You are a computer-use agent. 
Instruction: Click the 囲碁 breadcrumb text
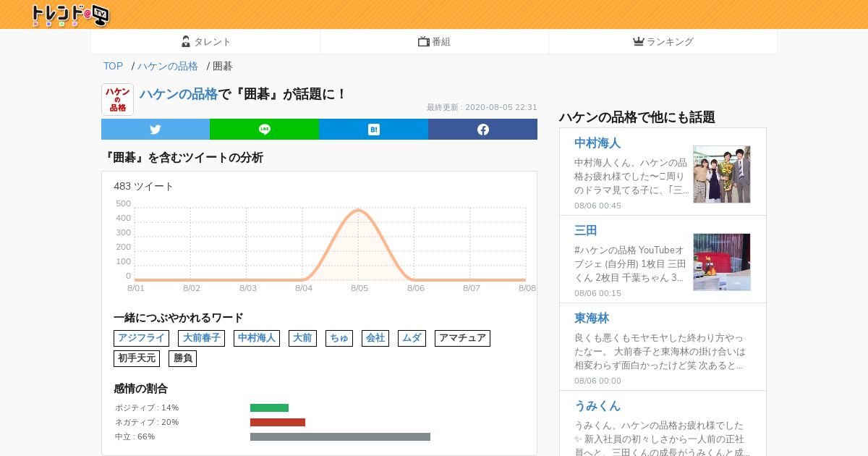click(223, 66)
